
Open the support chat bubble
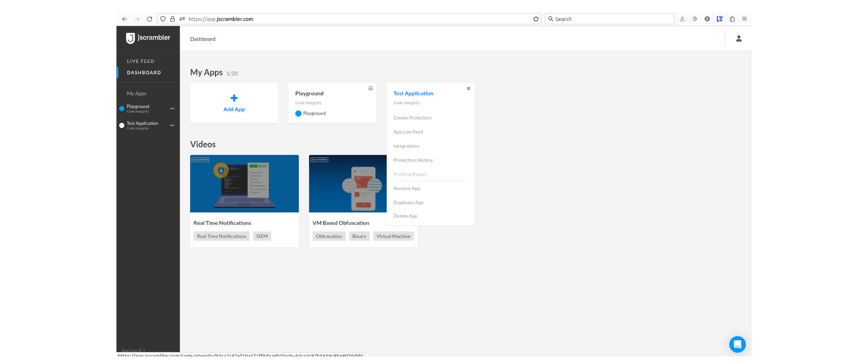point(737,345)
